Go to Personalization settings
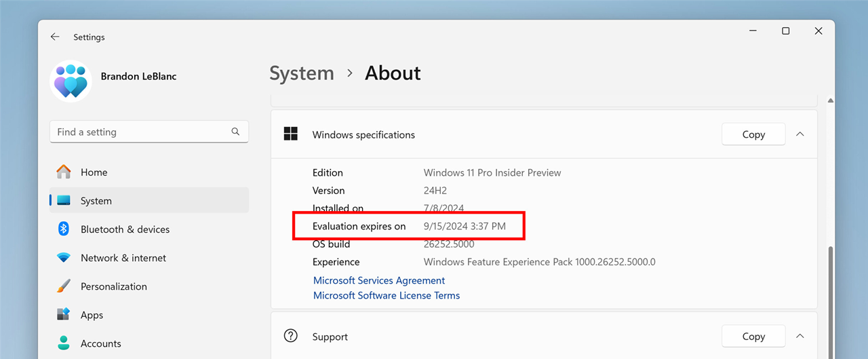Viewport: 868px width, 359px height. (x=149, y=286)
